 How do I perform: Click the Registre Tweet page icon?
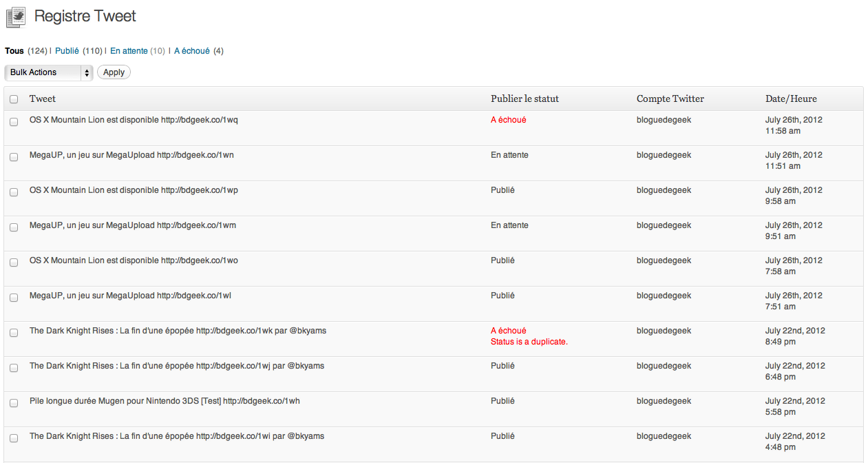coord(16,17)
